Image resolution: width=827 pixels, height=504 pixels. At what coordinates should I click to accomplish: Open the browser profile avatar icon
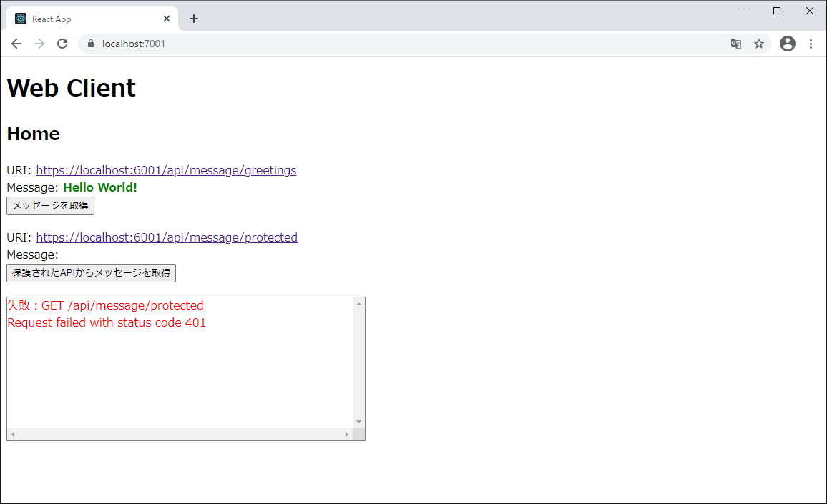point(788,44)
